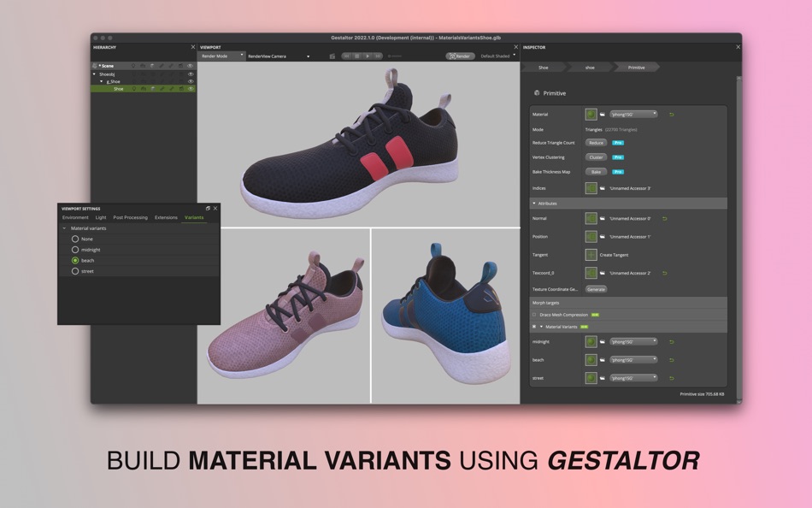Click the Normal accessor icon
This screenshot has width=812, height=508.
(x=591, y=219)
